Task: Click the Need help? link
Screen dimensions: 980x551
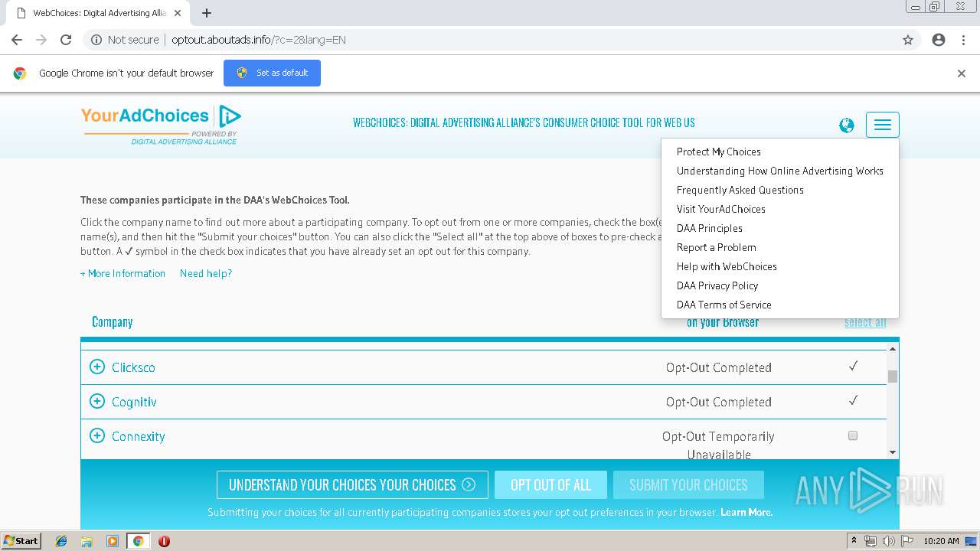Action: pyautogui.click(x=206, y=273)
